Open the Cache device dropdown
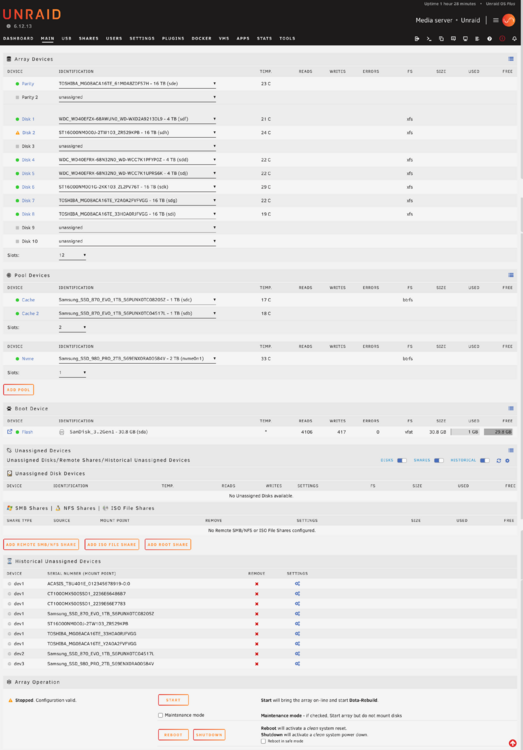The height and width of the screenshot is (750, 523). click(x=137, y=300)
